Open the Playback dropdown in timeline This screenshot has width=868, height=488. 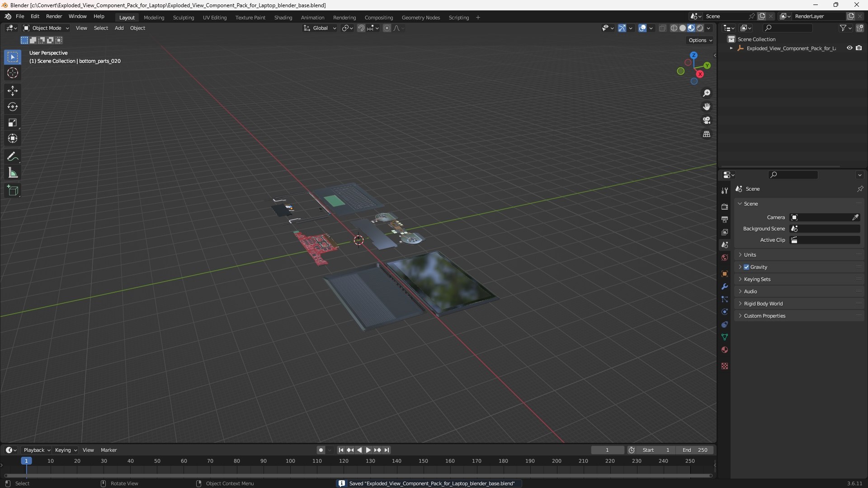(37, 450)
